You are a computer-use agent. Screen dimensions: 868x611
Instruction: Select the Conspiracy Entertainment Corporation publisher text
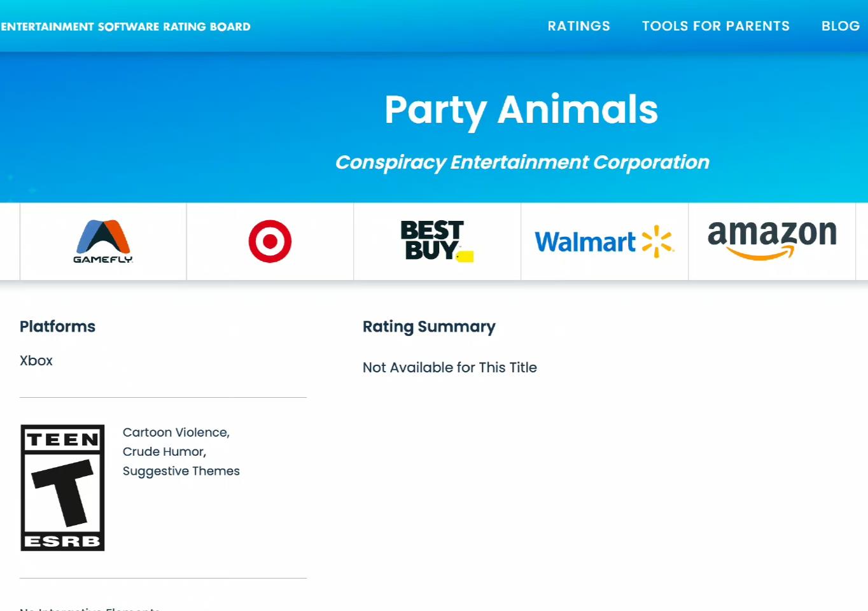(522, 162)
